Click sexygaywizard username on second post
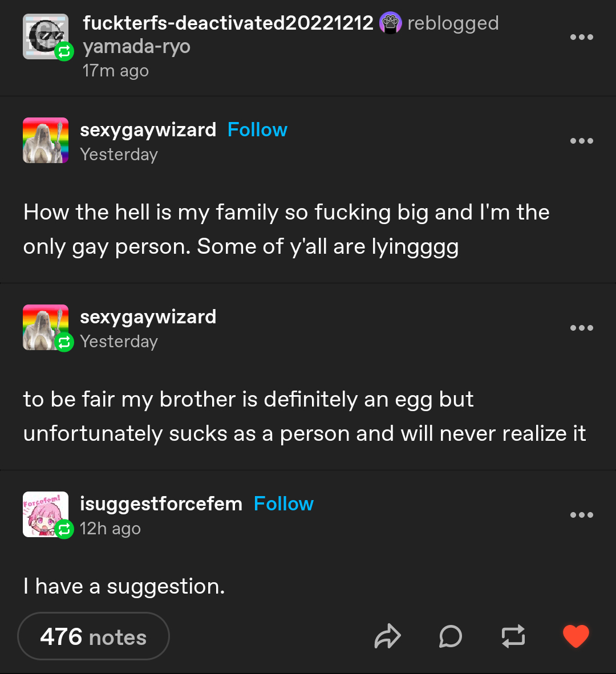 tap(148, 317)
